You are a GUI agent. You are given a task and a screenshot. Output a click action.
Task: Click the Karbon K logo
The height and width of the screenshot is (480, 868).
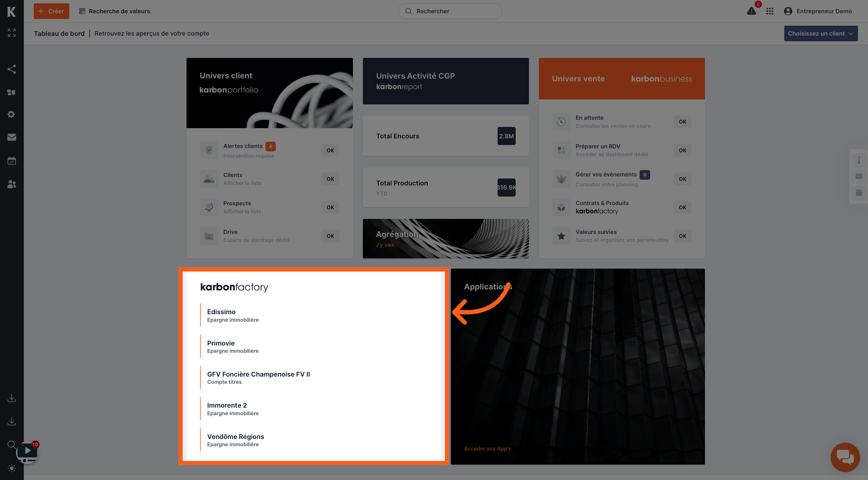[11, 11]
